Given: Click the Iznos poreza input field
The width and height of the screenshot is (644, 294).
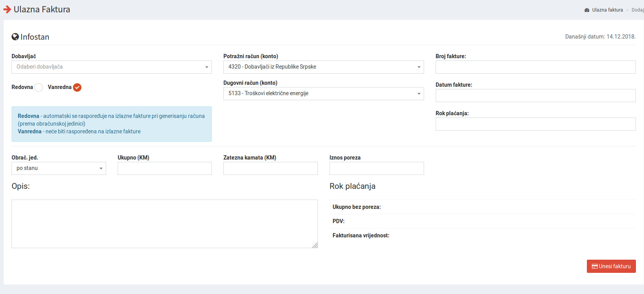Looking at the screenshot, I should coord(376,168).
